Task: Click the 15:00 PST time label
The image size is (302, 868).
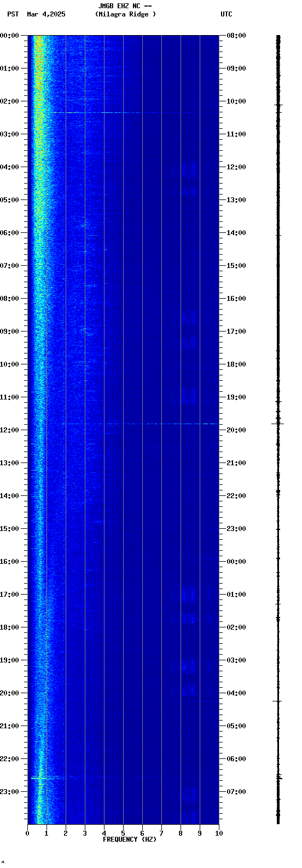Action: (10, 529)
